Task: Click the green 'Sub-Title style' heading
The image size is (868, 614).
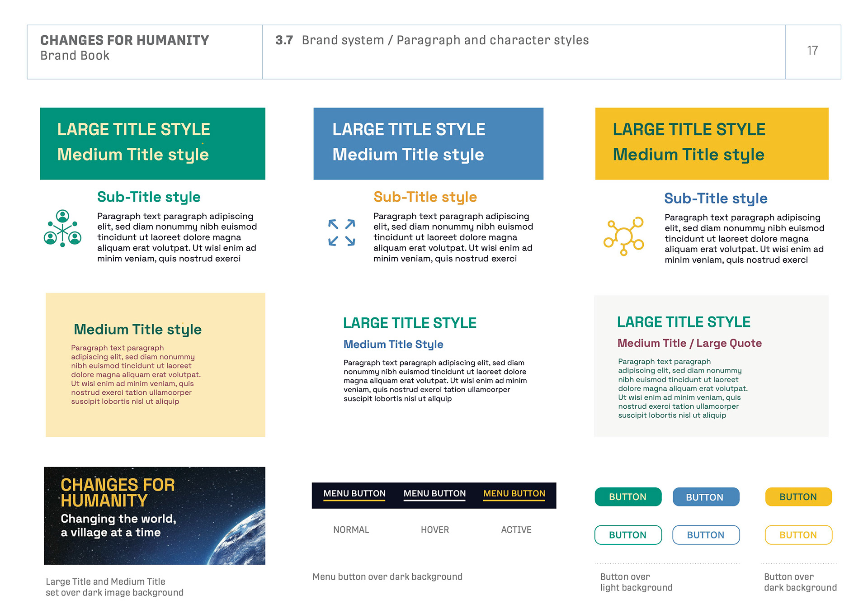Action: pyautogui.click(x=149, y=198)
